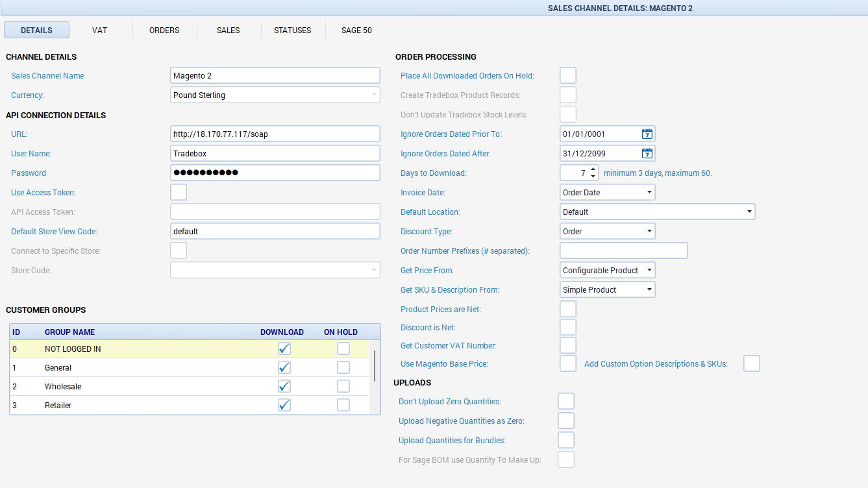Decrease Days to Download spinner value
Screen dimensions: 868x488
(593, 177)
